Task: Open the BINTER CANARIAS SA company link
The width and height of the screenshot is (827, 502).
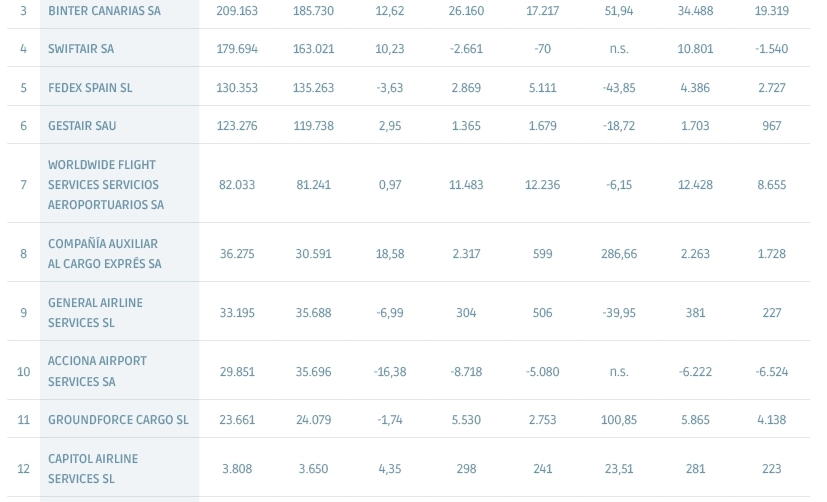Action: click(104, 11)
